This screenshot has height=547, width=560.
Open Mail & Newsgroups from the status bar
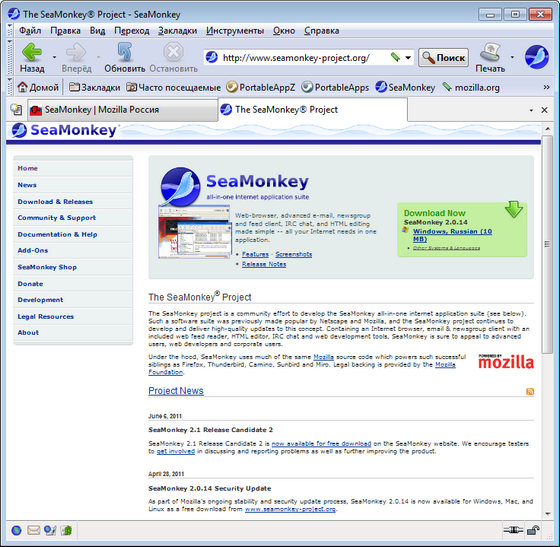(x=33, y=531)
